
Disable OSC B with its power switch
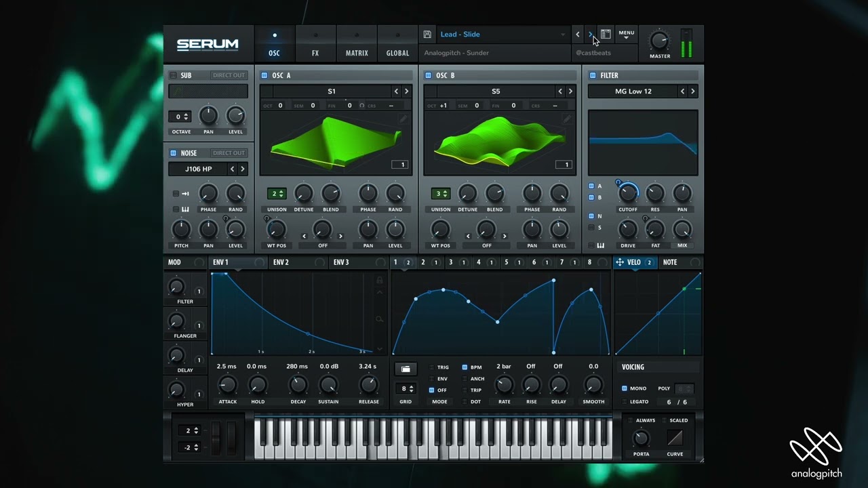point(429,75)
